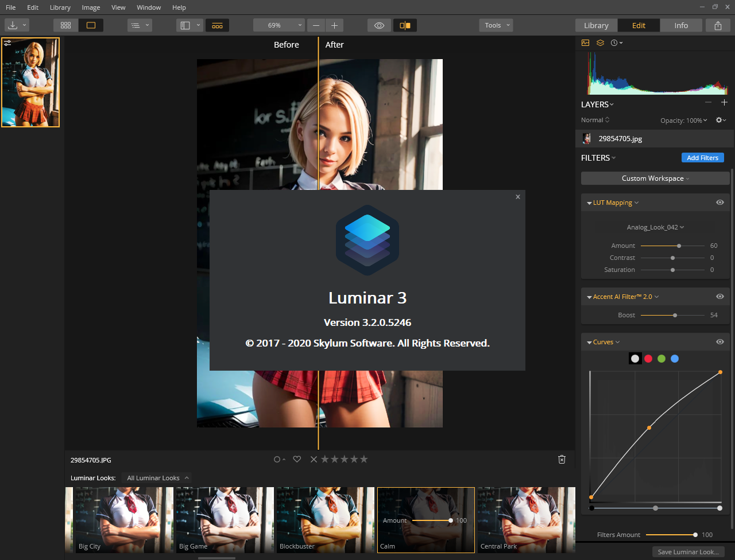Switch to single image view

tap(91, 25)
